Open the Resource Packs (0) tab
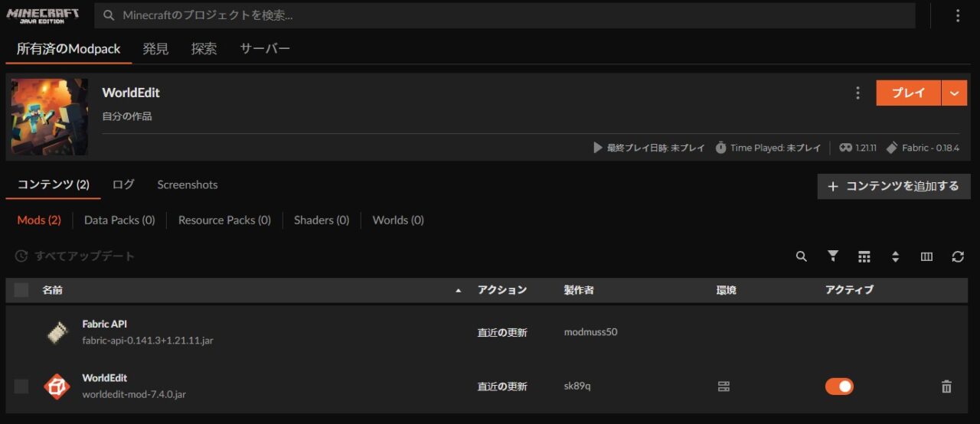The width and height of the screenshot is (980, 424). pos(224,220)
